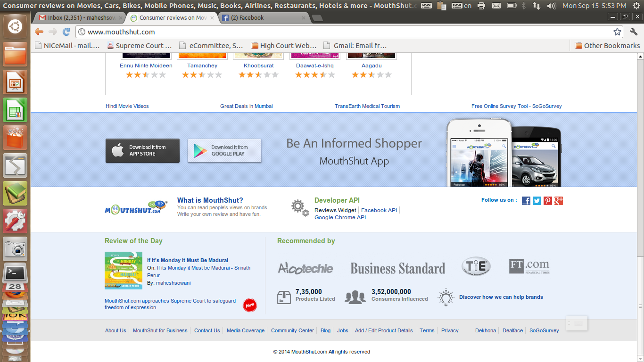Bookmark this page with the star icon
644x362 pixels.
tap(617, 32)
